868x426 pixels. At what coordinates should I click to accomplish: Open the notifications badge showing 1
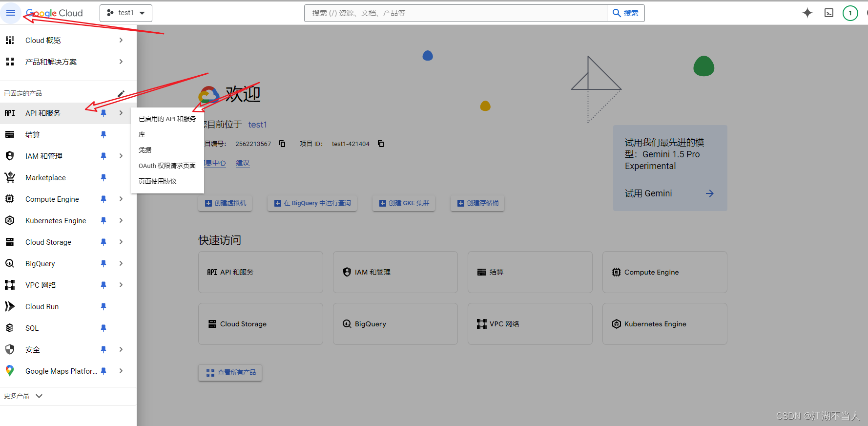click(850, 13)
